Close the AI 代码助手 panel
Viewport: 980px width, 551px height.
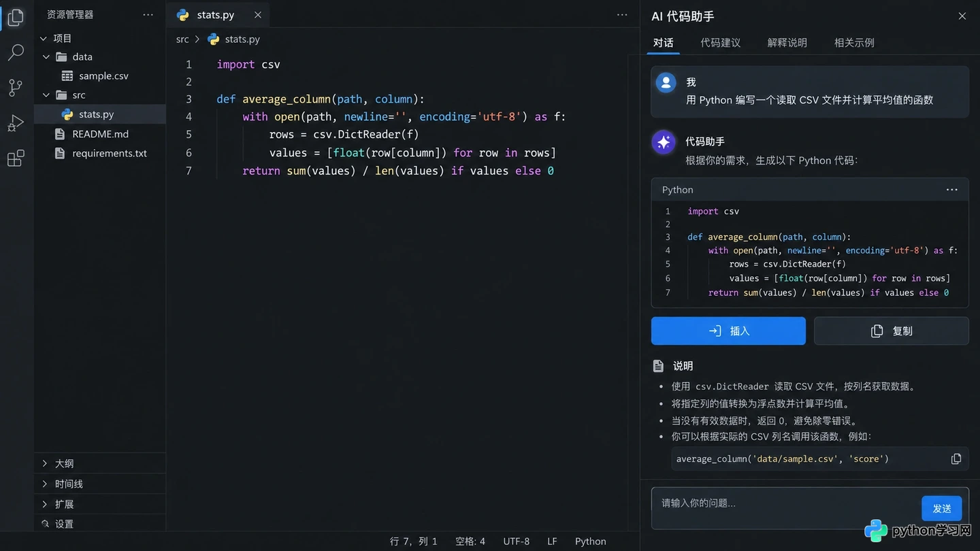pos(962,16)
